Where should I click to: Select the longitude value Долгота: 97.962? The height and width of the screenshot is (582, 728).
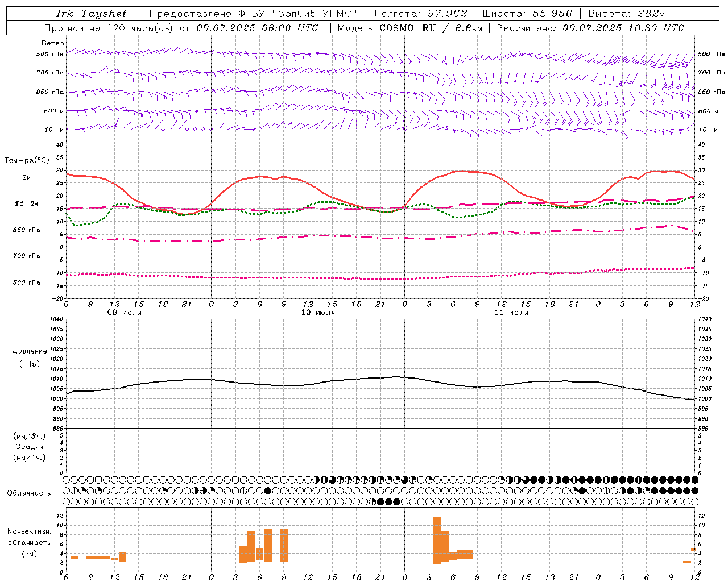420,14
